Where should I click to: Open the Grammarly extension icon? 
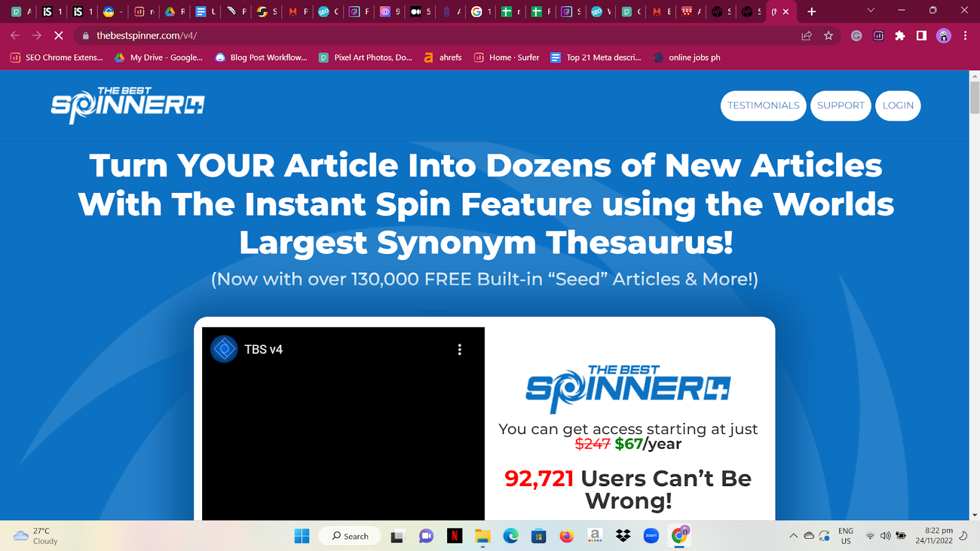click(856, 36)
